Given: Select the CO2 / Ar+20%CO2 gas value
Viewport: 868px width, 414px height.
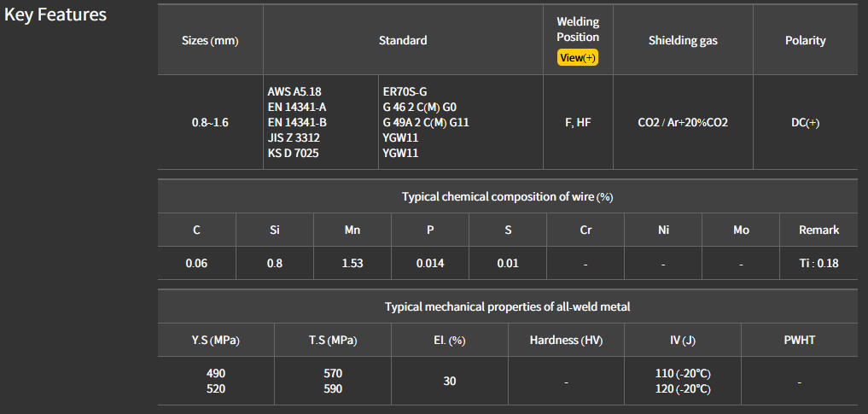Looking at the screenshot, I should pyautogui.click(x=683, y=122).
